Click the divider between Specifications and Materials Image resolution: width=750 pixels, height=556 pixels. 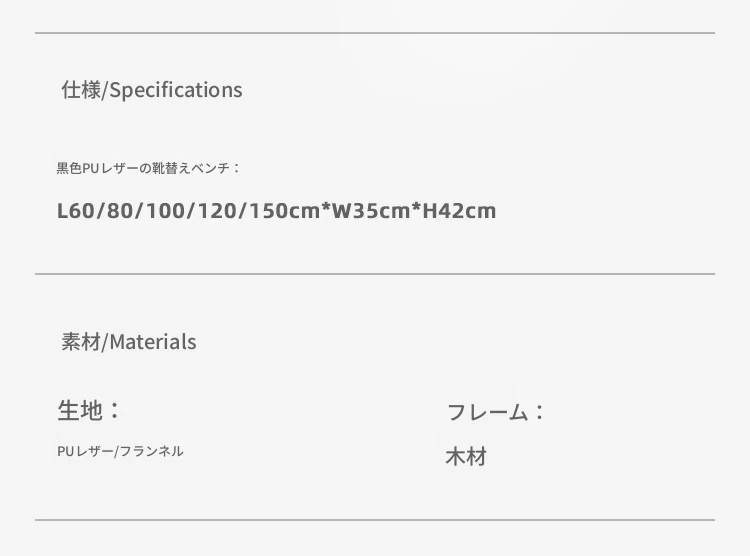pyautogui.click(x=375, y=274)
